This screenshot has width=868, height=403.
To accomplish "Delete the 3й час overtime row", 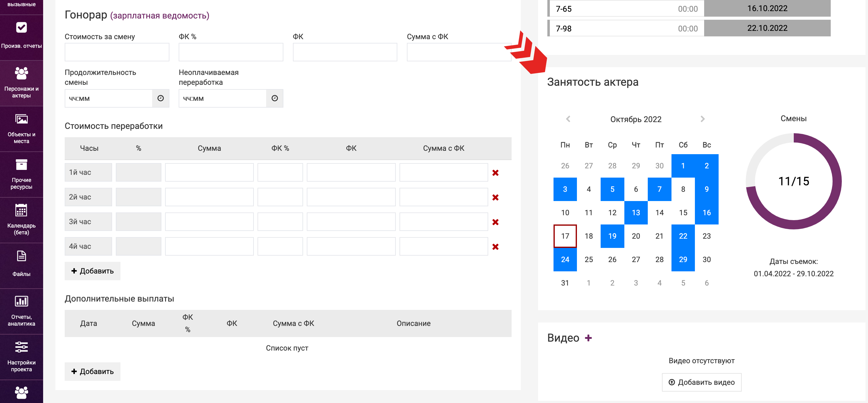I will (x=495, y=222).
